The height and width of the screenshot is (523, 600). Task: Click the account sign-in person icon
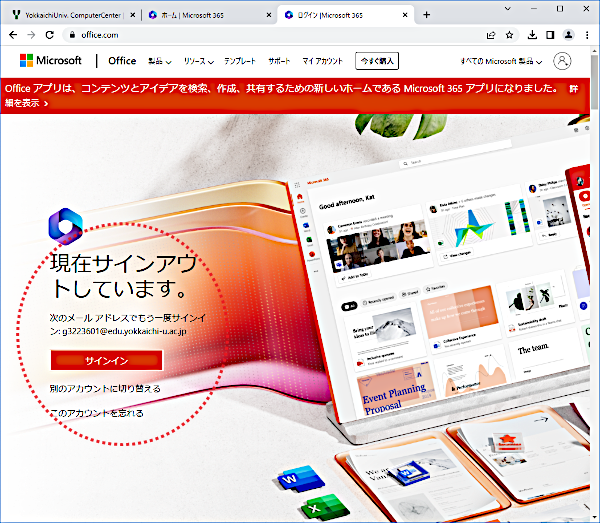pos(562,61)
